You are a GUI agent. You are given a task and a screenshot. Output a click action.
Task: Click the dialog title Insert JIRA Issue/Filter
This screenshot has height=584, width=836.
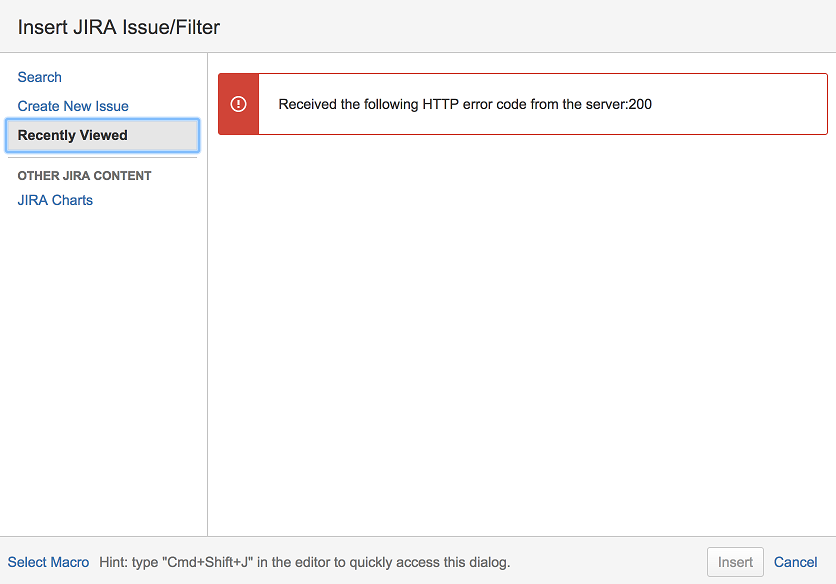[119, 27]
